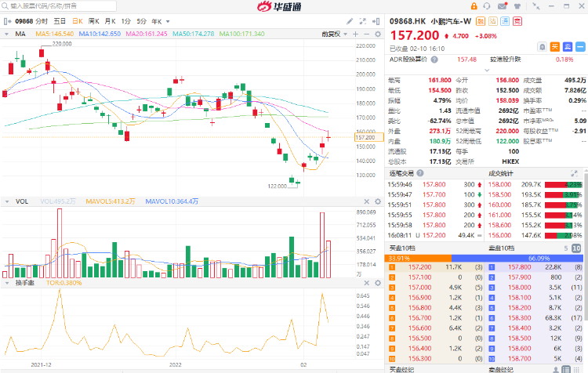The width and height of the screenshot is (588, 373).
Task: Expand the 成交统计 panel fullscreen icon
Action: 574,173
